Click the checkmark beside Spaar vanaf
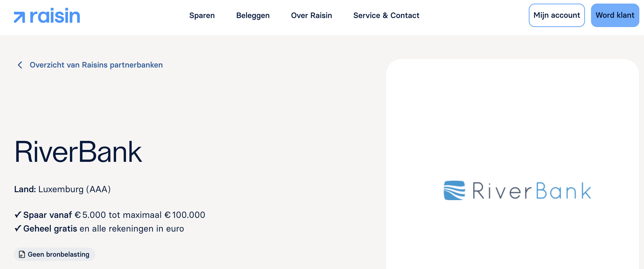The image size is (644, 269). (x=18, y=215)
